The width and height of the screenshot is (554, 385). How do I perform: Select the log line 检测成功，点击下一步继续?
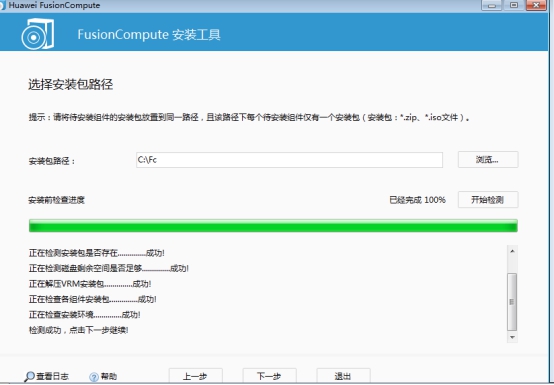coord(78,330)
